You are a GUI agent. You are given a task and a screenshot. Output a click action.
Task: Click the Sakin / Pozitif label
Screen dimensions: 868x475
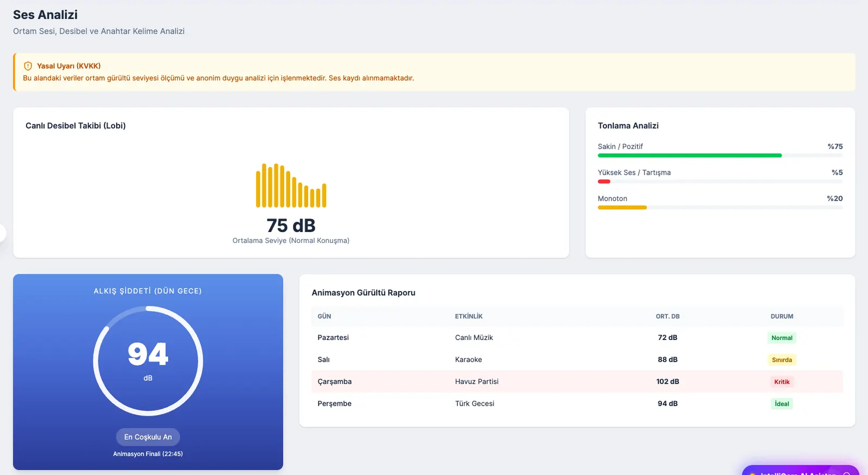click(620, 147)
